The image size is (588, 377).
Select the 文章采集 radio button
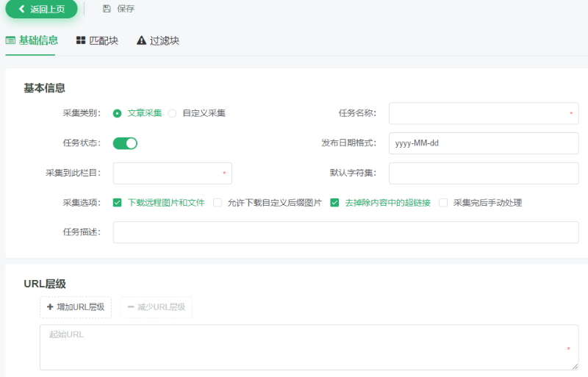(117, 113)
